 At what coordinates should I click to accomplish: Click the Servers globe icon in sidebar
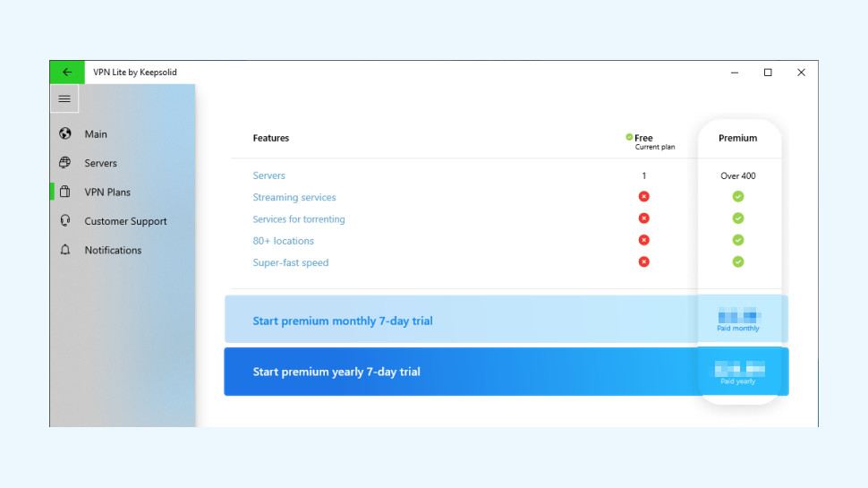pos(65,162)
